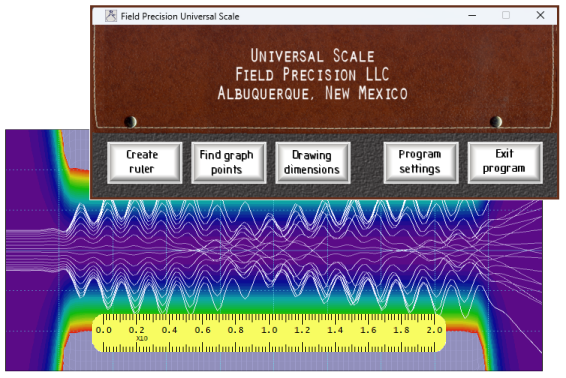
Task: Click the ruler's 1.0 mark label
Action: (x=269, y=330)
